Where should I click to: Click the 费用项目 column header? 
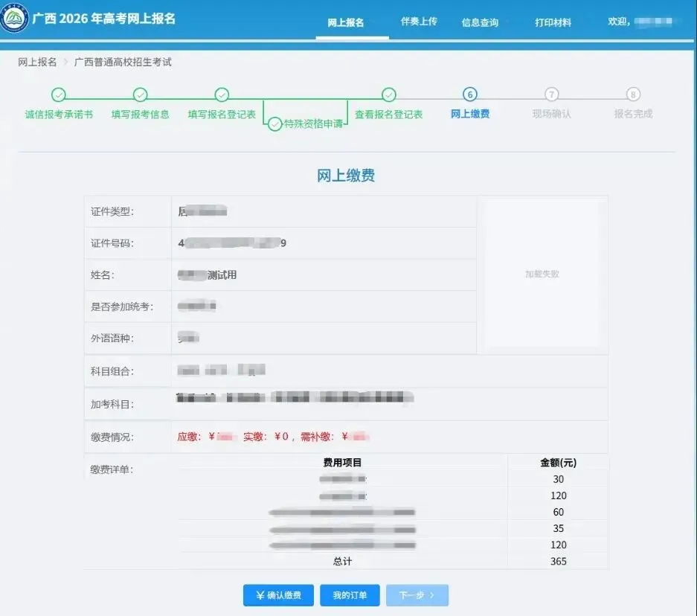pos(342,463)
